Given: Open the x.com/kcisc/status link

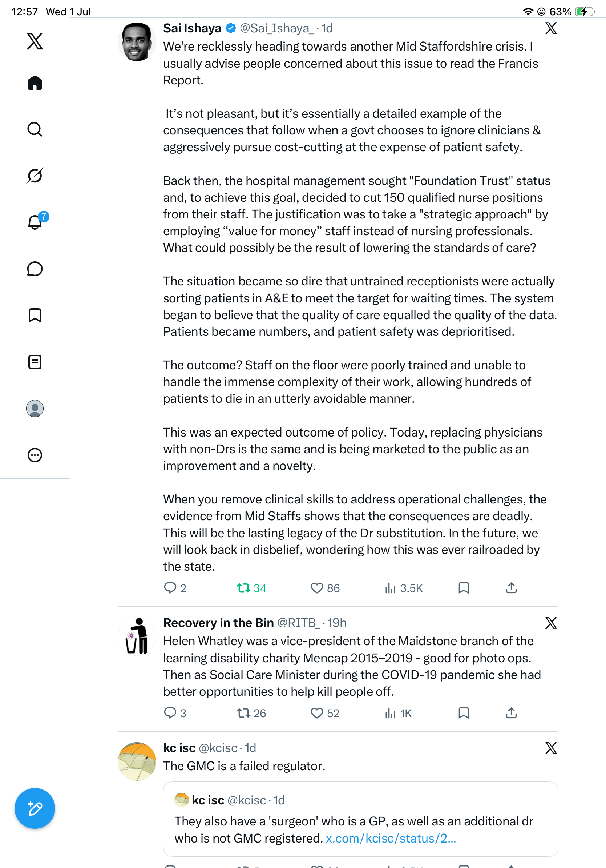Looking at the screenshot, I should tap(391, 838).
